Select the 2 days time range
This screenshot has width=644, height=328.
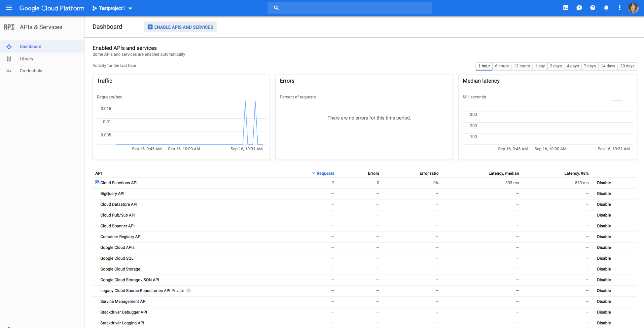pyautogui.click(x=555, y=66)
